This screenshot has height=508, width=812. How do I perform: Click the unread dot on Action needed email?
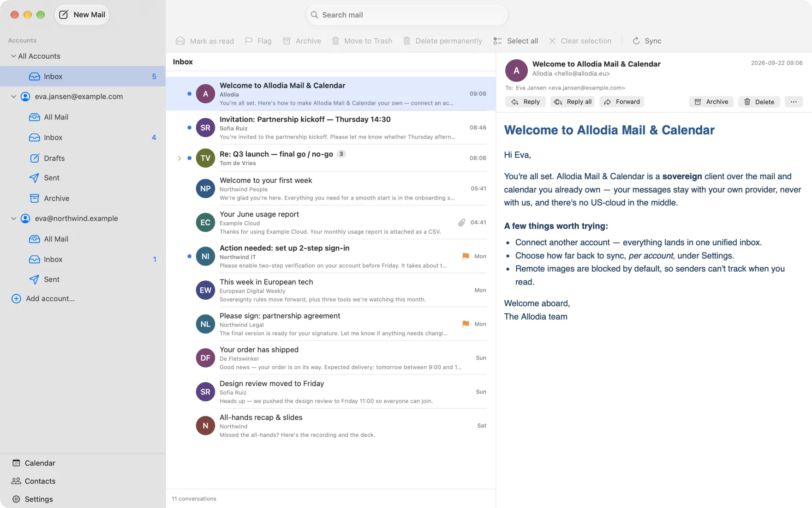pos(189,256)
